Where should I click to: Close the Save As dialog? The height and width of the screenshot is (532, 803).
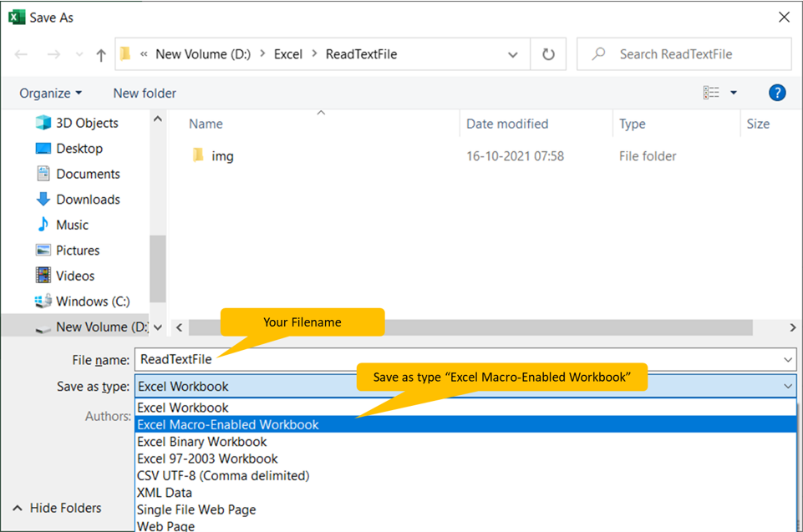pyautogui.click(x=784, y=18)
